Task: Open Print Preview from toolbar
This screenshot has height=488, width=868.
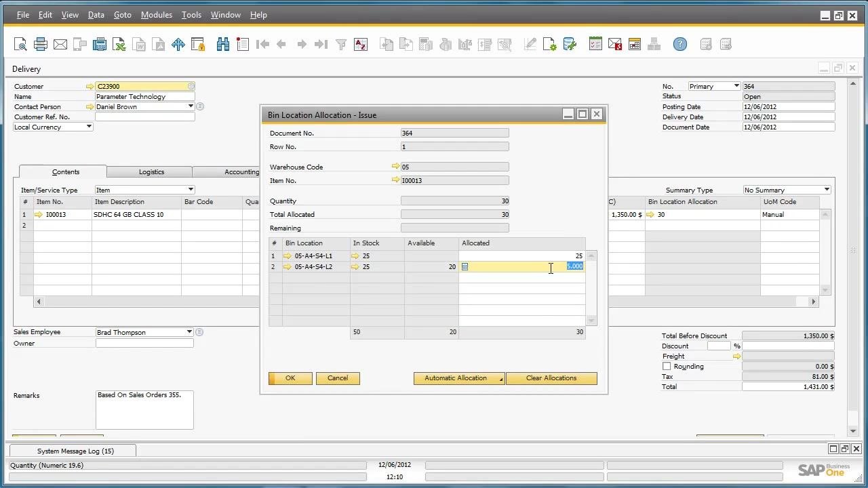Action: pos(20,45)
